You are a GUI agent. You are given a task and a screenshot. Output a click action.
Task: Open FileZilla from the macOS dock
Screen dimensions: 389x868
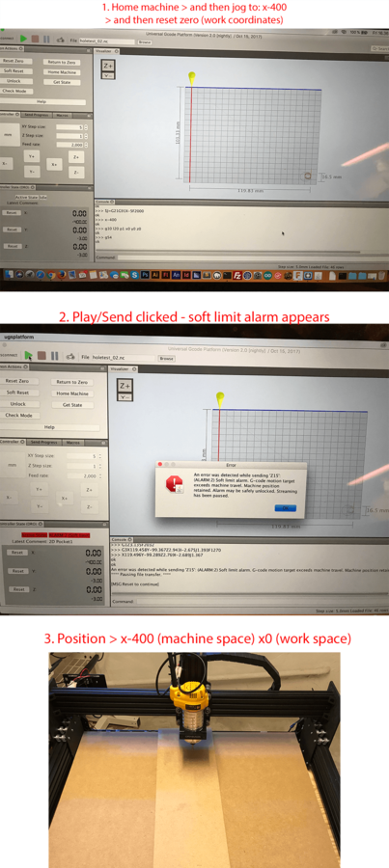pyautogui.click(x=238, y=275)
